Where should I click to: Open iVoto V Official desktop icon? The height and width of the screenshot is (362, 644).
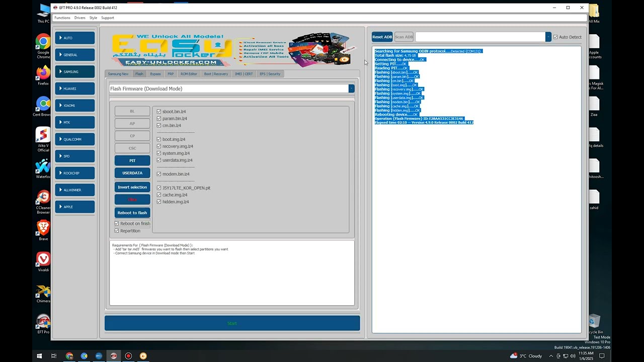coord(43,139)
